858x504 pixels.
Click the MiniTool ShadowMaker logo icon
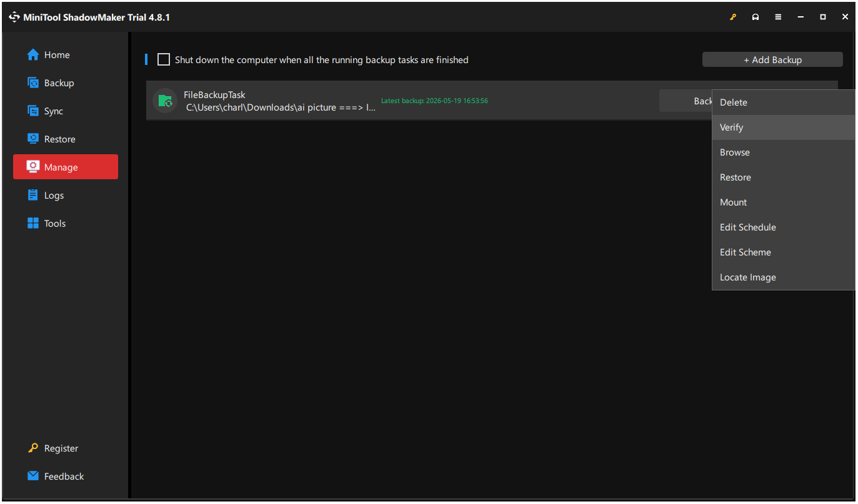tap(14, 17)
